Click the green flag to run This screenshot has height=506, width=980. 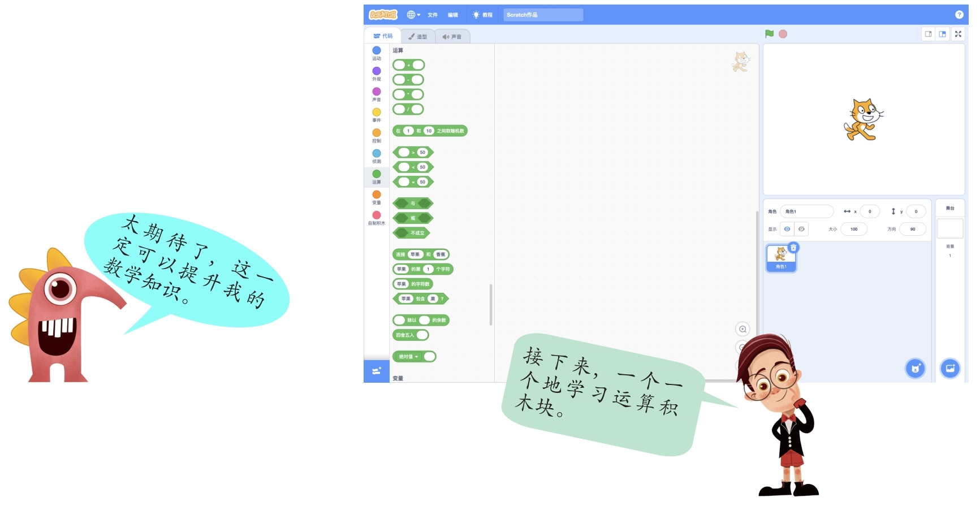tap(769, 34)
